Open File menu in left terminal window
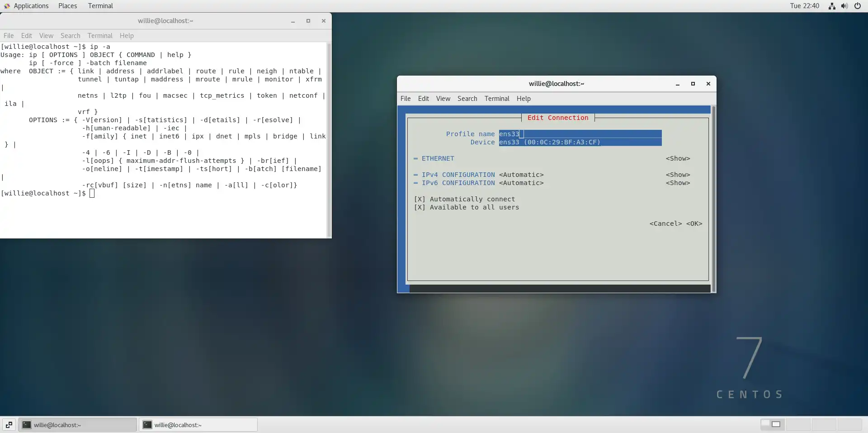The image size is (868, 433). (x=9, y=36)
